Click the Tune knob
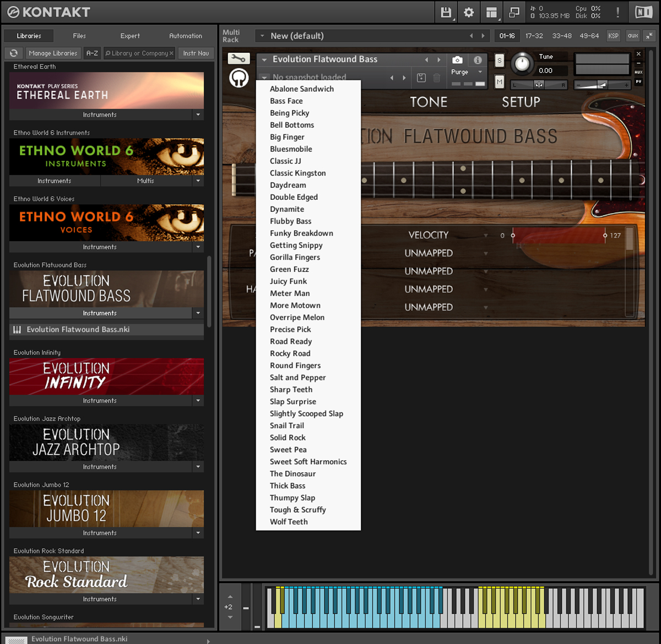 (x=522, y=64)
